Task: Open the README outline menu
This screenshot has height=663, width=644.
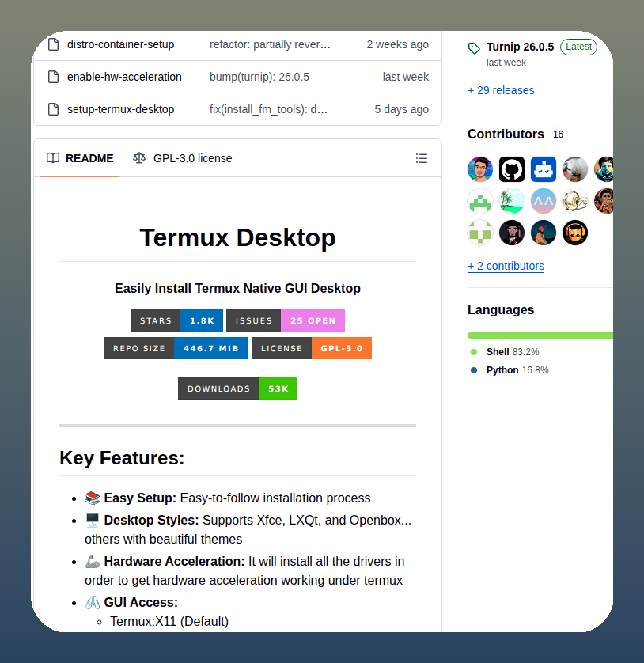Action: pyautogui.click(x=421, y=158)
